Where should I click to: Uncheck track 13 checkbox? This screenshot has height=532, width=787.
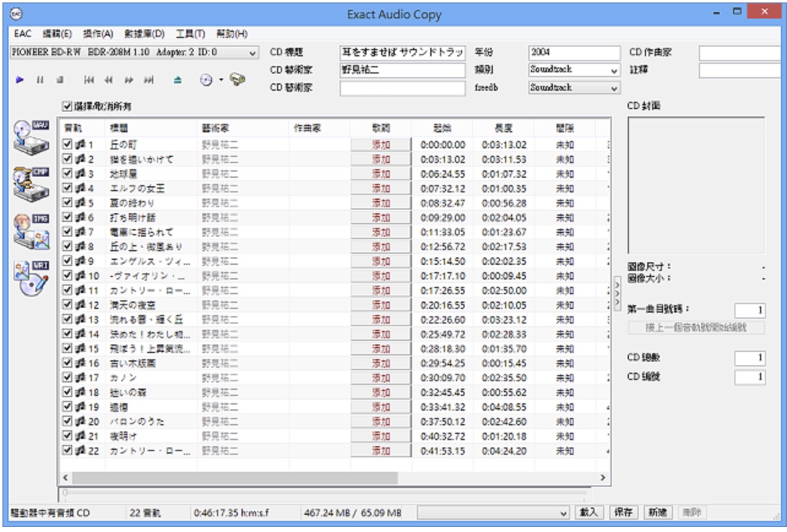[x=68, y=319]
